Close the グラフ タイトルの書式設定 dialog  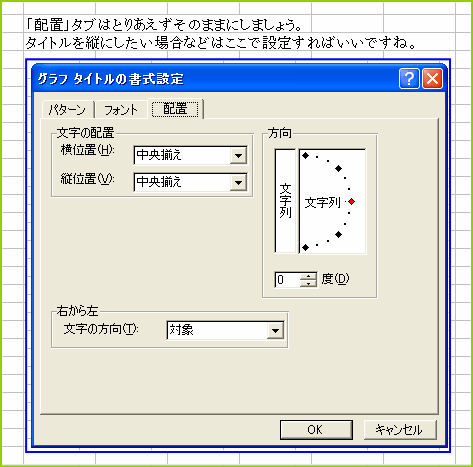click(x=432, y=79)
